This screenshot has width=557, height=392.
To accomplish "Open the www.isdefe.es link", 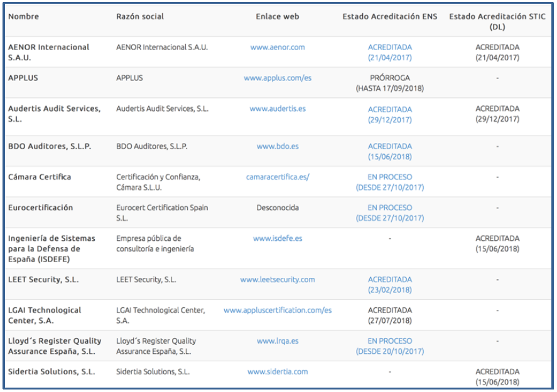I will (x=278, y=238).
